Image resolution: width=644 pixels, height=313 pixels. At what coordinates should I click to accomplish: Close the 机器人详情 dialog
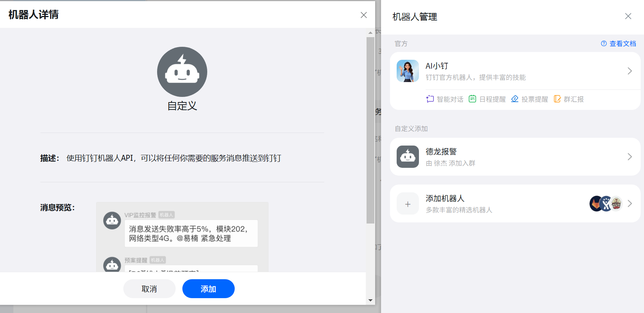[364, 15]
